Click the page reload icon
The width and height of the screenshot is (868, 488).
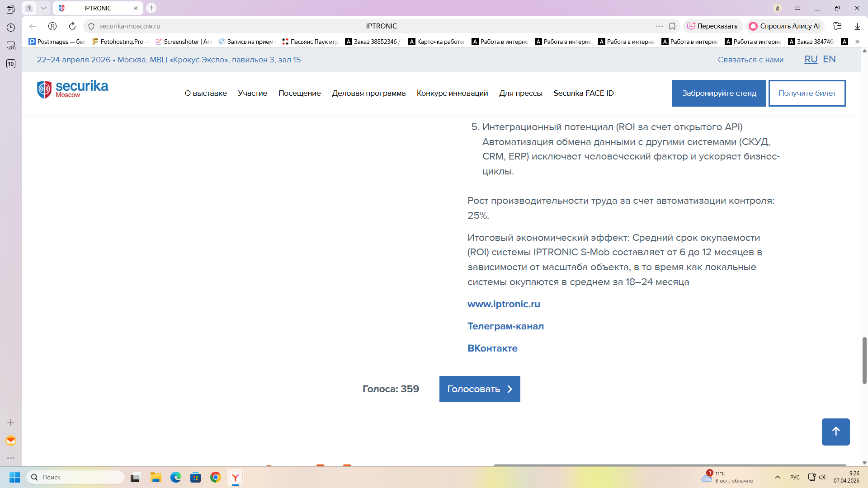(72, 26)
